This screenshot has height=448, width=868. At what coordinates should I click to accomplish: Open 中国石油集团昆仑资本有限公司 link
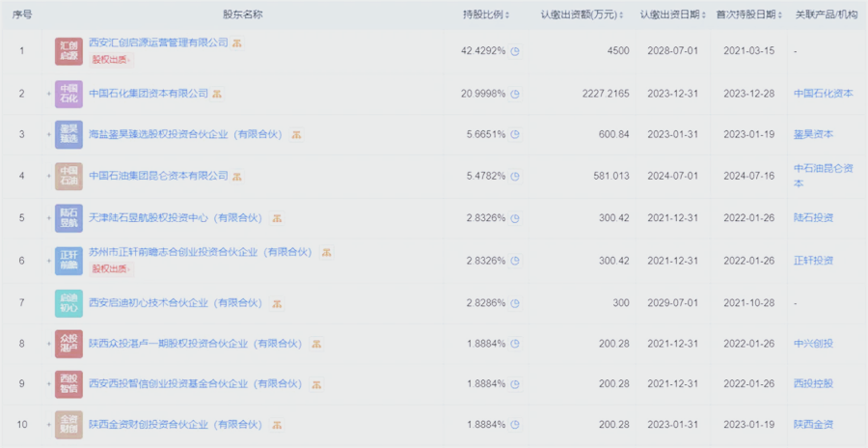(158, 176)
